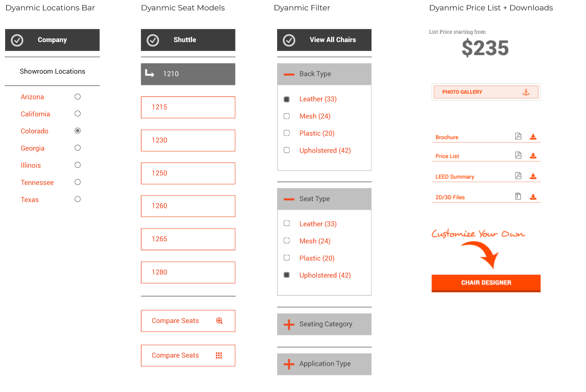
Task: Expand the Seating Category filter
Action: (289, 325)
